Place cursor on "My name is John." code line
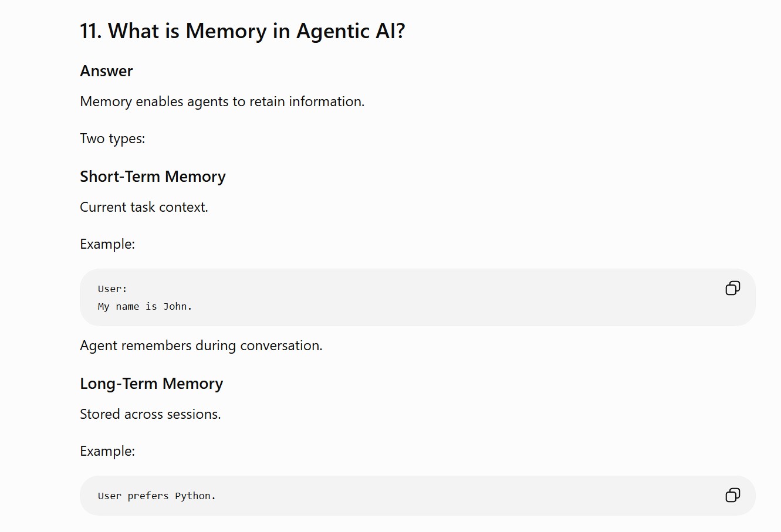The height and width of the screenshot is (532, 781). pyautogui.click(x=145, y=306)
